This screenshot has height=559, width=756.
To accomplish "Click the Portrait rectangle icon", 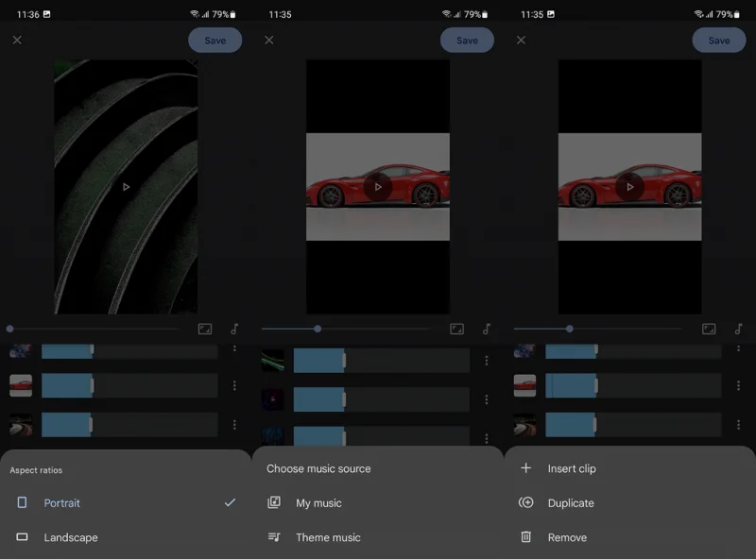I will point(22,502).
